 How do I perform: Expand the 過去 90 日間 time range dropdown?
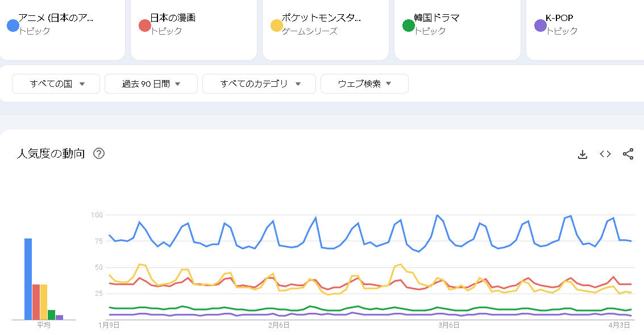151,84
